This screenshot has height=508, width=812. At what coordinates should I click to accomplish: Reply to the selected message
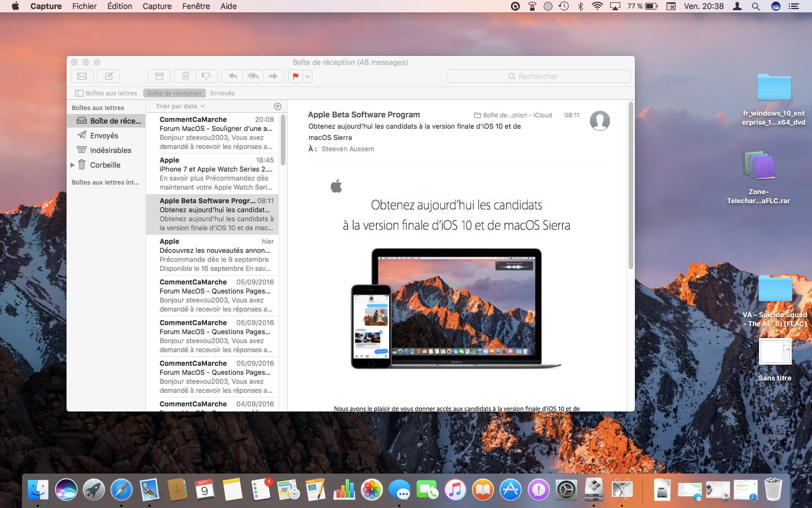click(232, 76)
